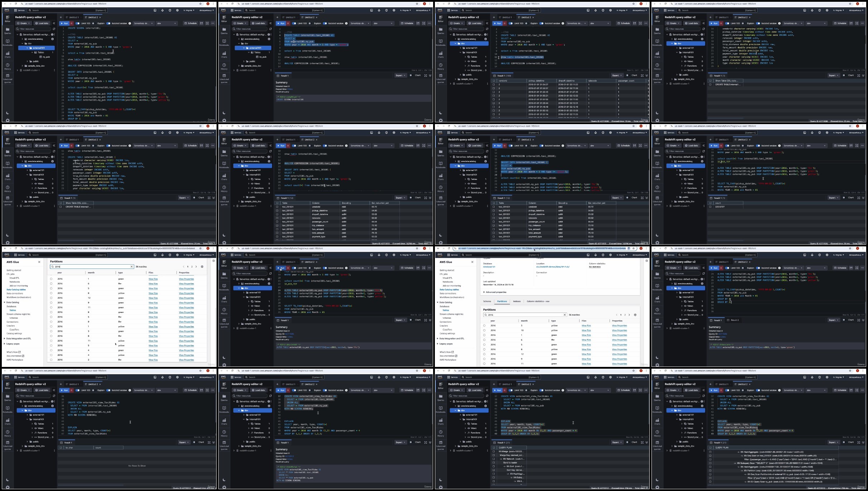Click save query icon in 32815727 count editor
Viewport: 868px width, 491px height.
851,146
